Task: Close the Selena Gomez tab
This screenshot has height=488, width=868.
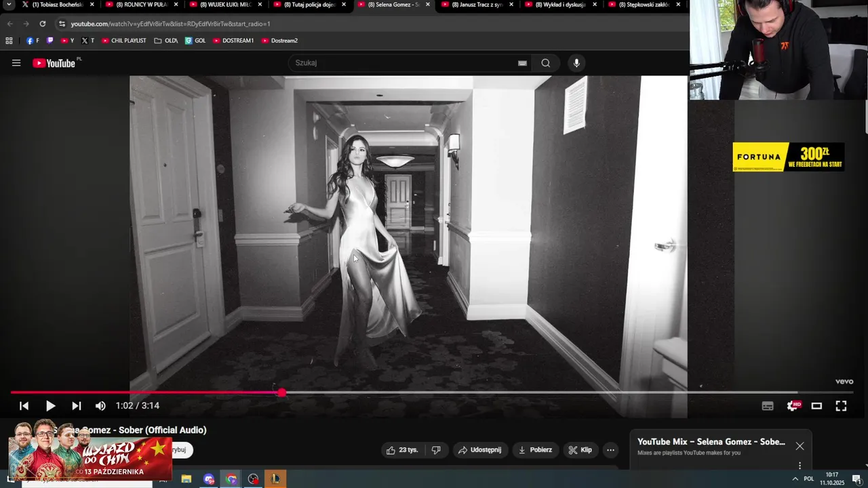Action: pos(427,5)
